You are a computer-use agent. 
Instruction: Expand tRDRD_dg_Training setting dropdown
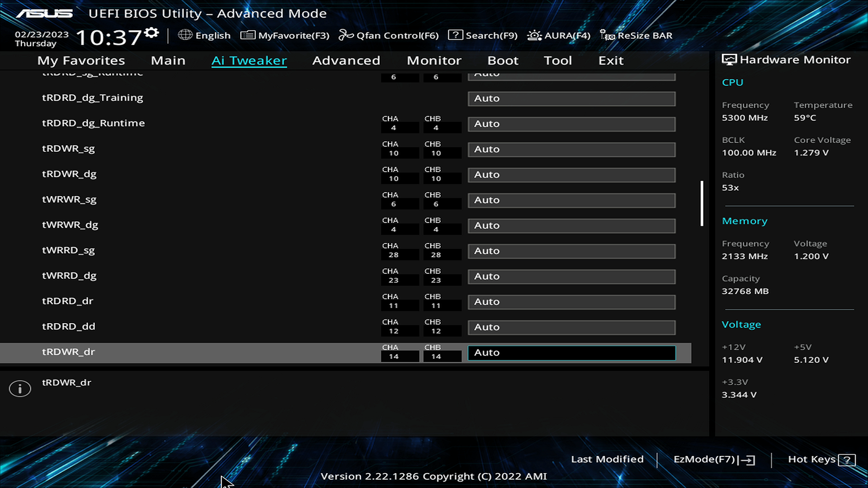pyautogui.click(x=571, y=98)
